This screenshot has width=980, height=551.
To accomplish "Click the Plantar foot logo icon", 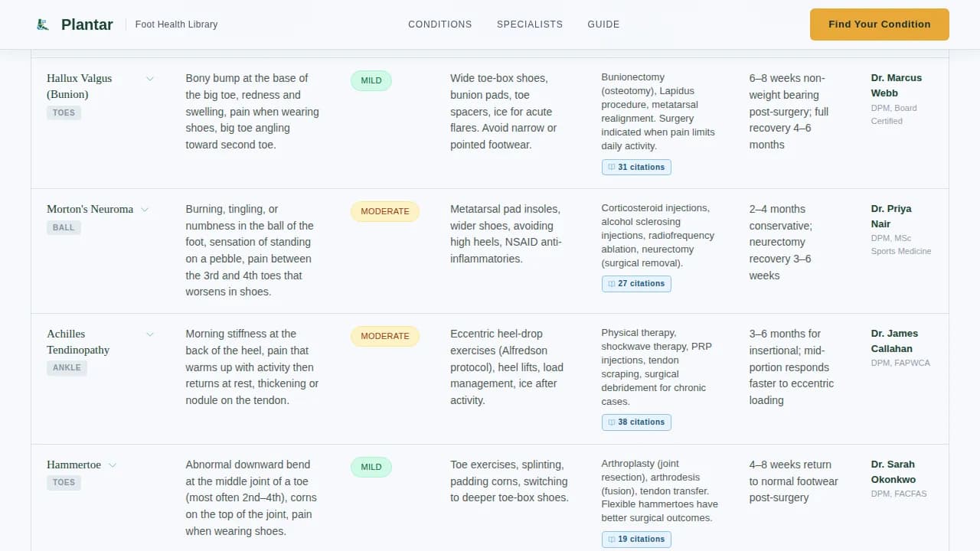I will [x=43, y=24].
